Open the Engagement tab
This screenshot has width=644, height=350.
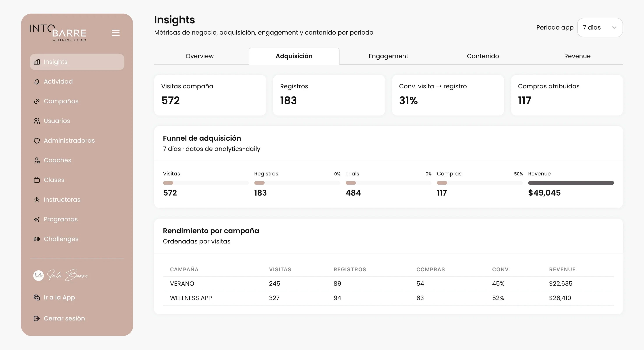pyautogui.click(x=388, y=56)
